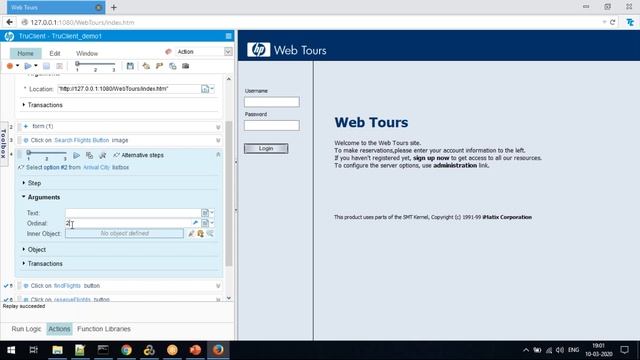Click the browser back arrow button
The height and width of the screenshot is (360, 640).
coord(9,22)
